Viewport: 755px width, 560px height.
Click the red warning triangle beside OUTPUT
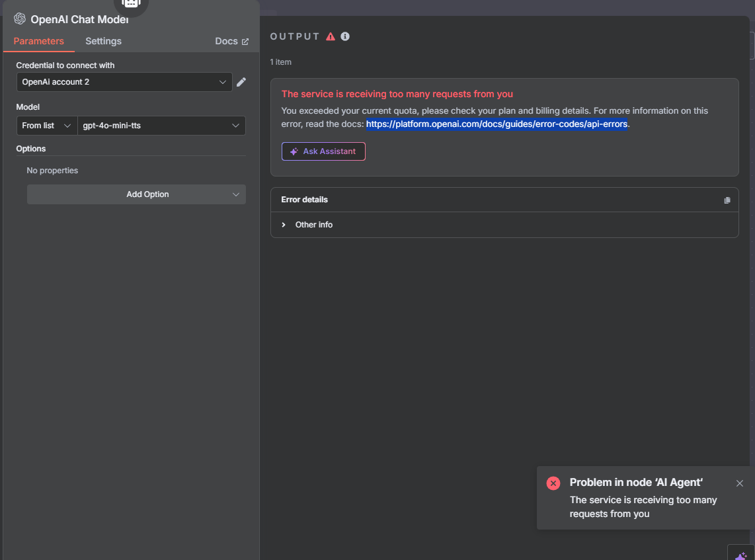pyautogui.click(x=331, y=36)
